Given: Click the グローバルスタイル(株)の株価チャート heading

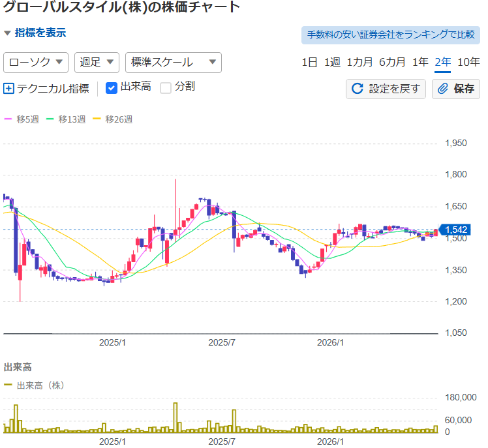Looking at the screenshot, I should point(121,7).
